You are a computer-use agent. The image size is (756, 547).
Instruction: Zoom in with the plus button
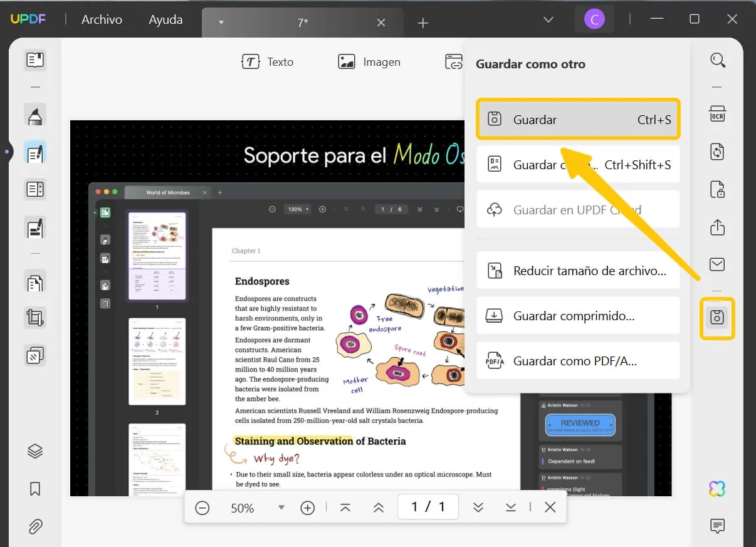tap(307, 508)
